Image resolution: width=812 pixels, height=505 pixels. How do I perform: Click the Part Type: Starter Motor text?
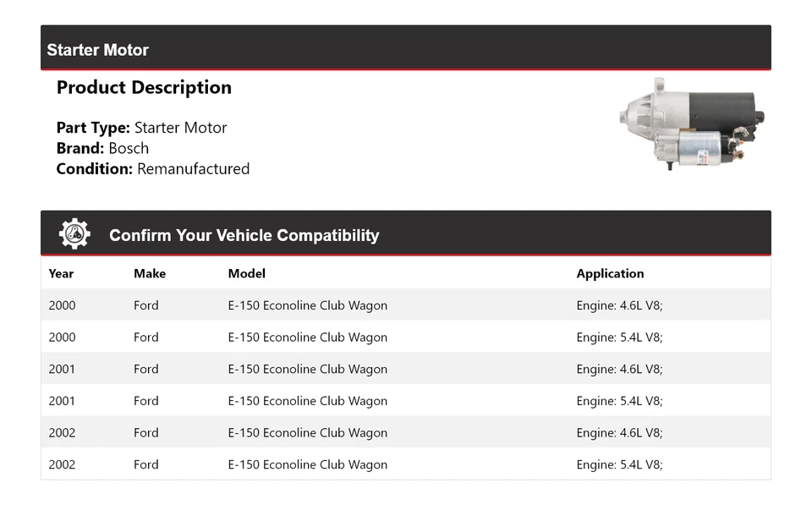tap(141, 128)
